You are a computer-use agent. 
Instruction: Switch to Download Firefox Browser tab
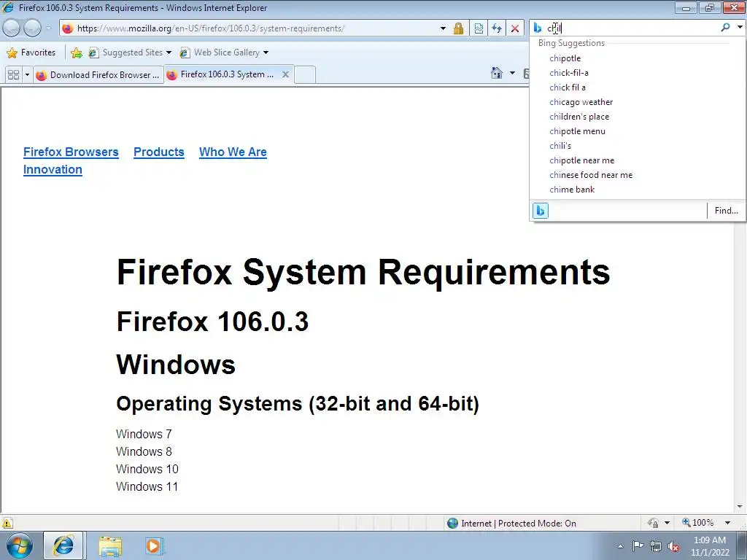click(98, 75)
